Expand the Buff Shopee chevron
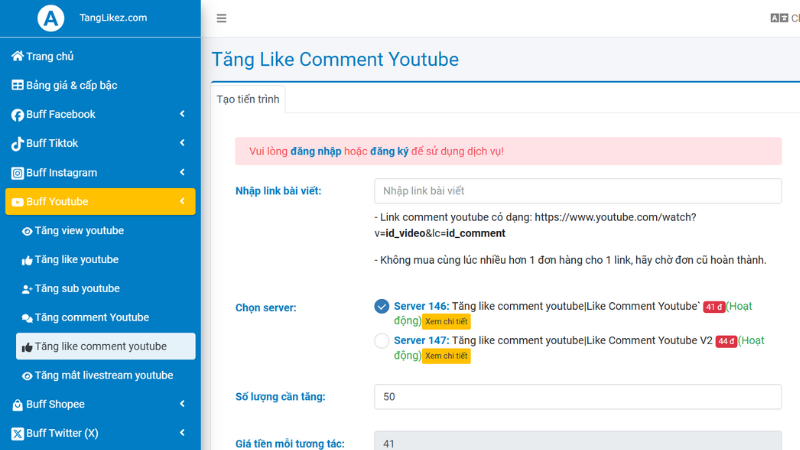The height and width of the screenshot is (450, 800). 182,404
